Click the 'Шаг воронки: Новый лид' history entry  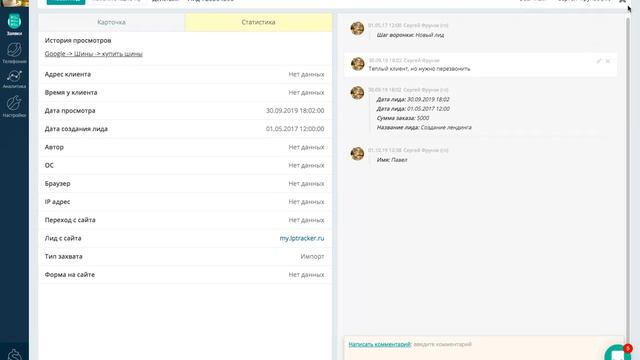(x=410, y=35)
